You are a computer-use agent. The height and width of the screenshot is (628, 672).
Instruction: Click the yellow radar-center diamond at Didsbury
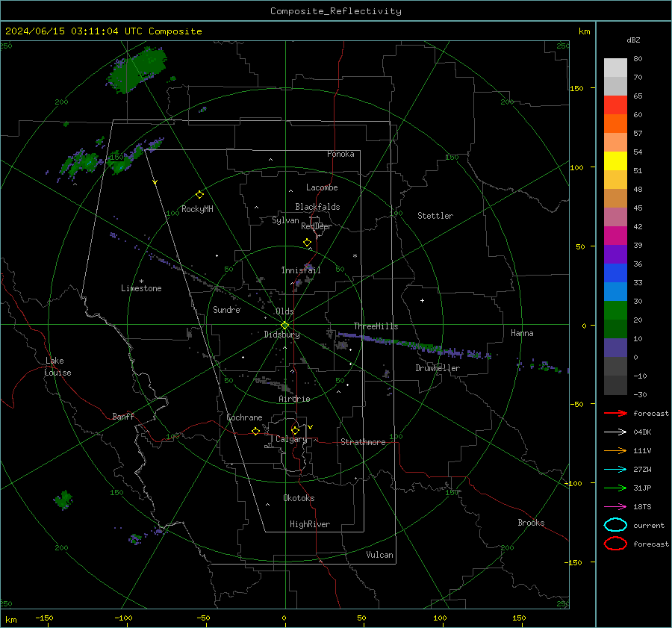click(x=284, y=326)
